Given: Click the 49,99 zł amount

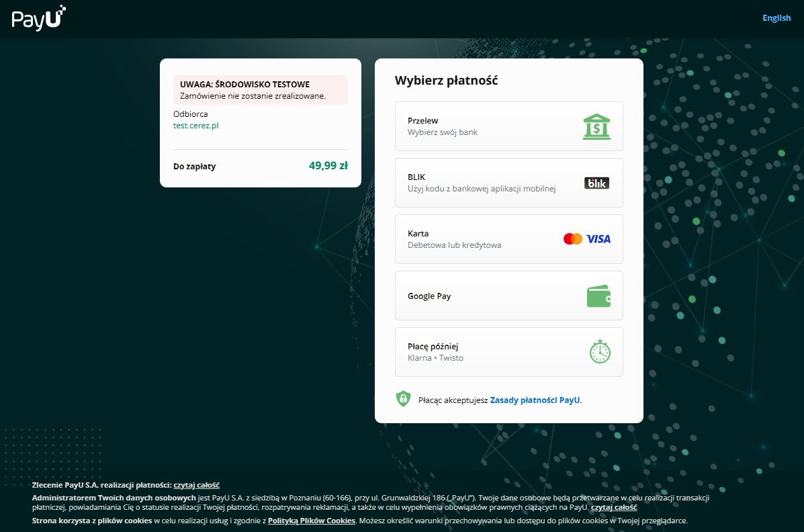Looking at the screenshot, I should (328, 166).
